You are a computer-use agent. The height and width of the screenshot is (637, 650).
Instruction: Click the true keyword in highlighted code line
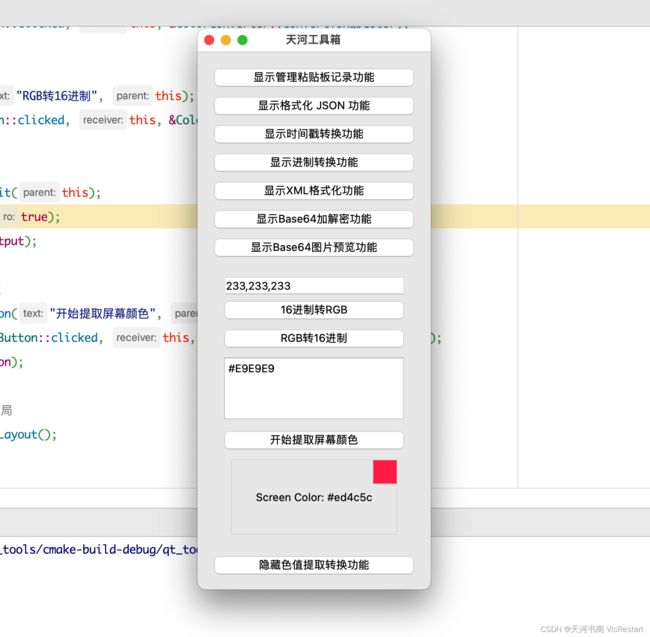click(34, 217)
